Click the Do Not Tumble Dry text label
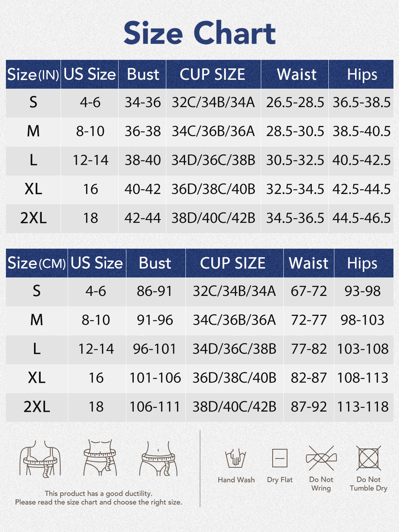399x532 pixels. point(368,484)
